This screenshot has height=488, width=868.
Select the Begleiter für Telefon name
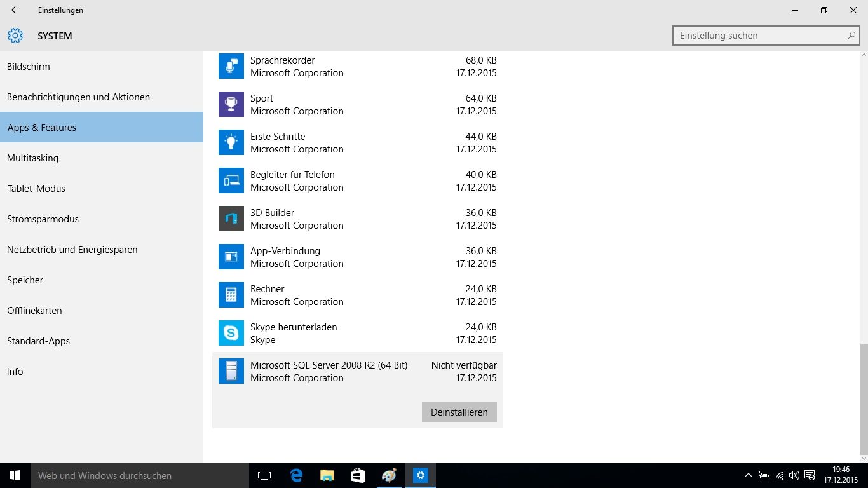coord(292,175)
